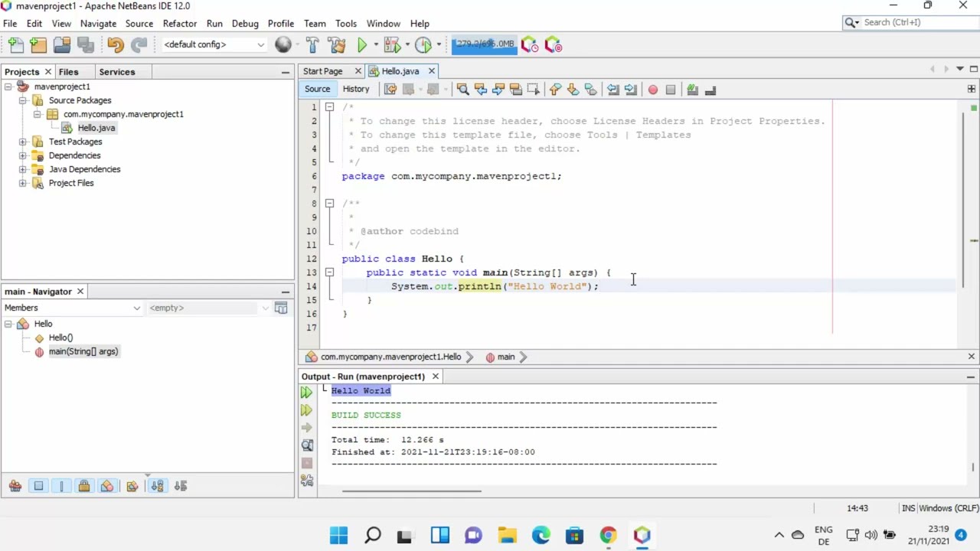Open the Run Project arrow dropdown

click(375, 45)
